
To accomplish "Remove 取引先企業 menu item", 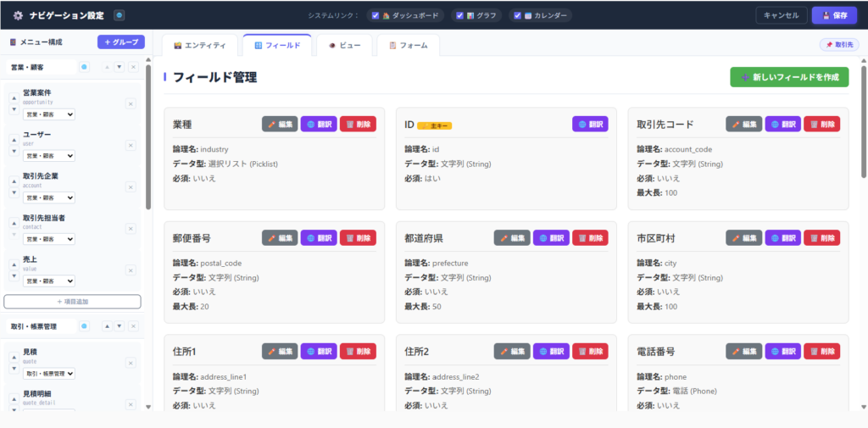I will click(131, 187).
